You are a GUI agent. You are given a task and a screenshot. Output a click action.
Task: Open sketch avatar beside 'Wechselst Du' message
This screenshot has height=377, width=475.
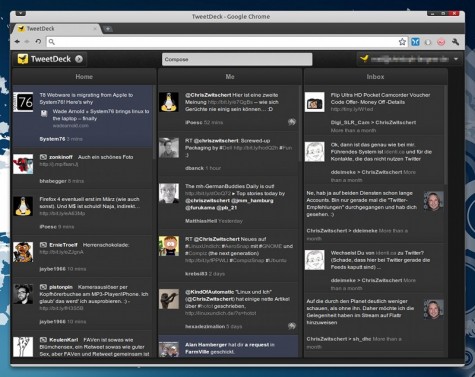pos(315,260)
